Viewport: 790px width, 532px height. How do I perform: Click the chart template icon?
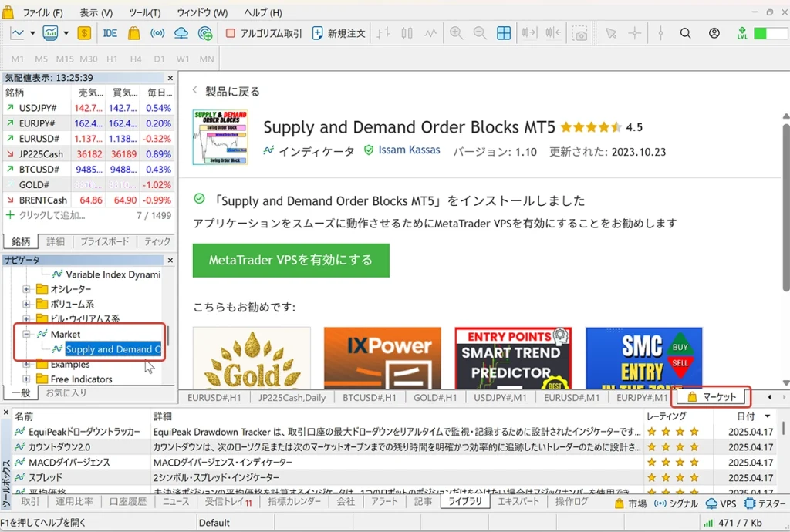[x=50, y=33]
